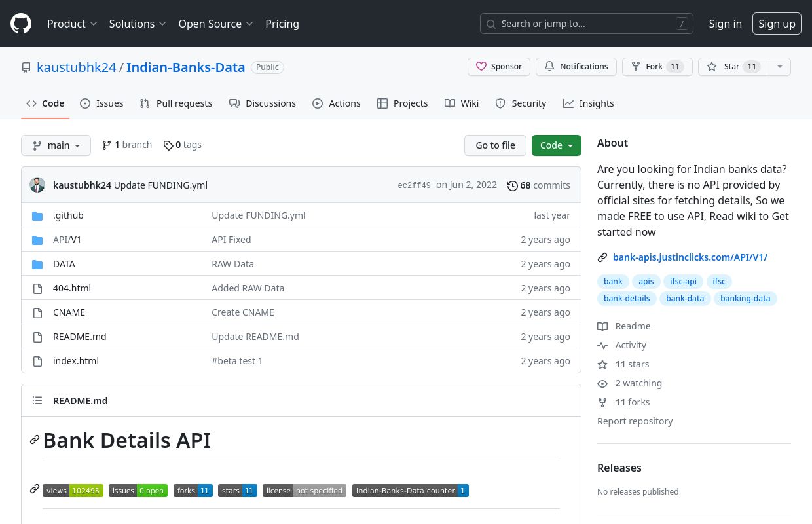Click the repository book icon beside kaustubhk24
The image size is (812, 524).
(x=26, y=67)
